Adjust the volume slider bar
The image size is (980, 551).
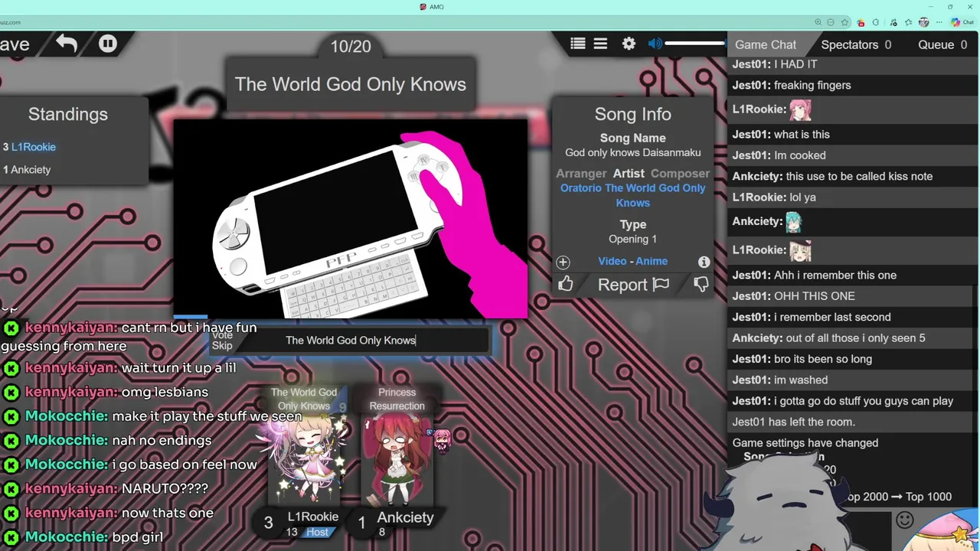[695, 44]
